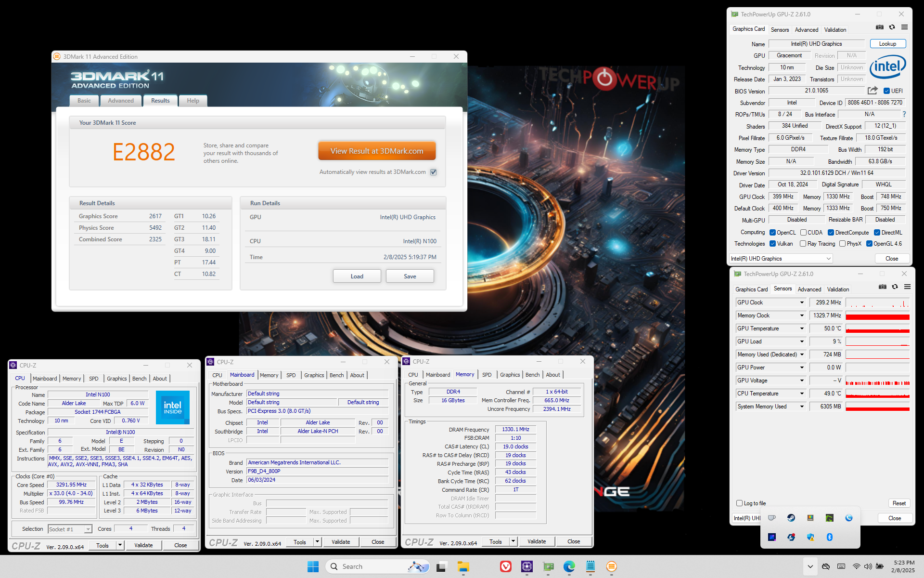Screen dimensions: 924x578
Task: Toggle the DirectML checkbox
Action: tap(877, 233)
